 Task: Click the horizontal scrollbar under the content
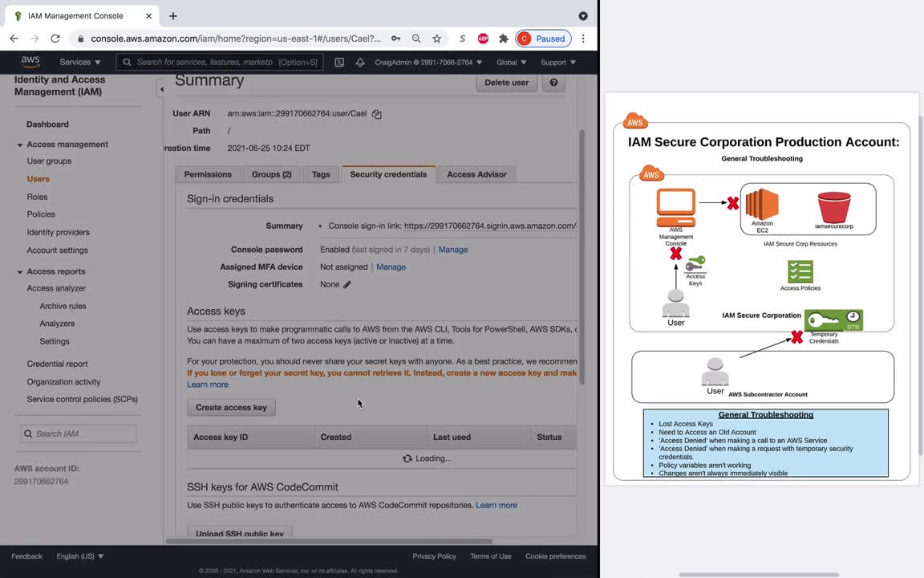329,541
